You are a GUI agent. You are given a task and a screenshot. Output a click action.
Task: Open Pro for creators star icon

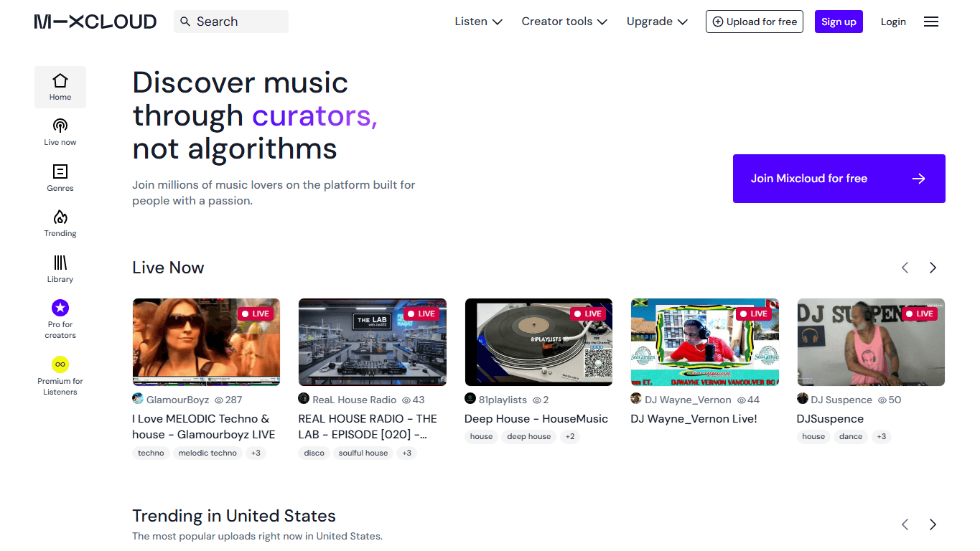pos(60,308)
